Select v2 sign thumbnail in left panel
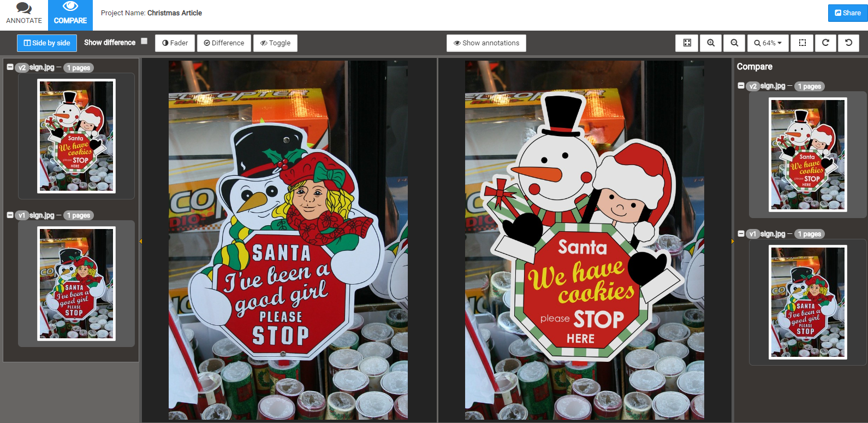The height and width of the screenshot is (423, 868). [x=76, y=136]
